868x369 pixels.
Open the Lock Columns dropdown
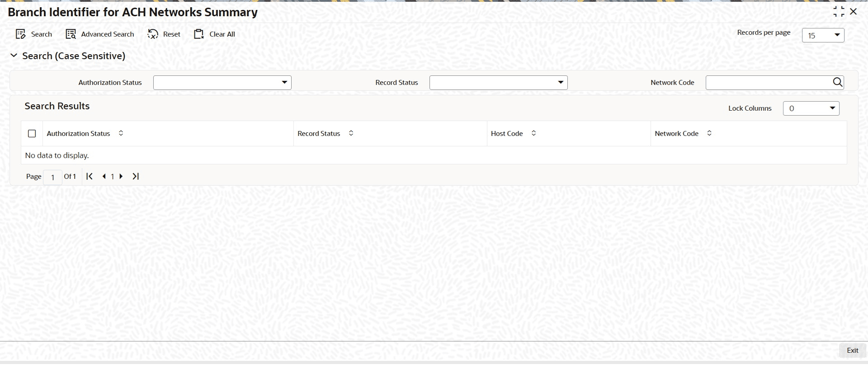click(x=811, y=108)
